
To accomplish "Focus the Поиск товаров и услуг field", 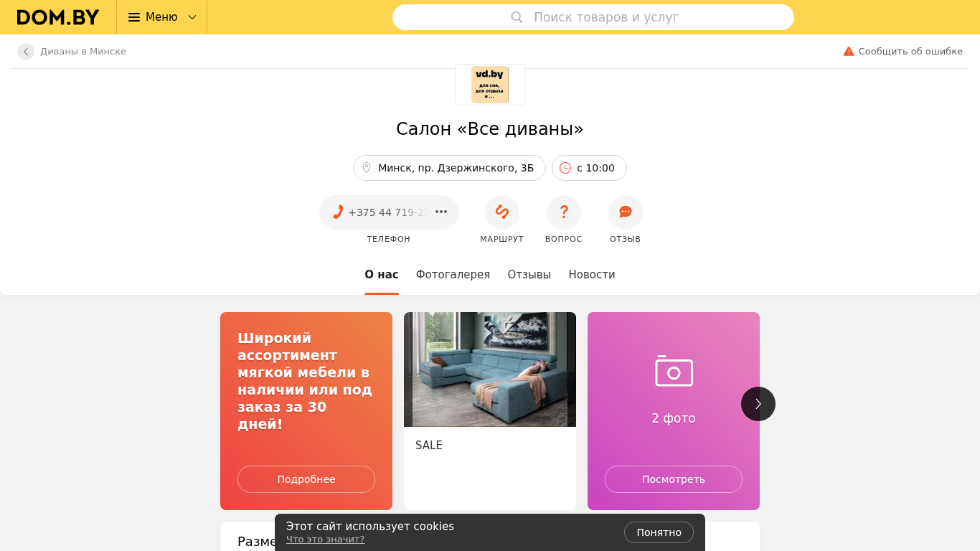I will [x=593, y=17].
